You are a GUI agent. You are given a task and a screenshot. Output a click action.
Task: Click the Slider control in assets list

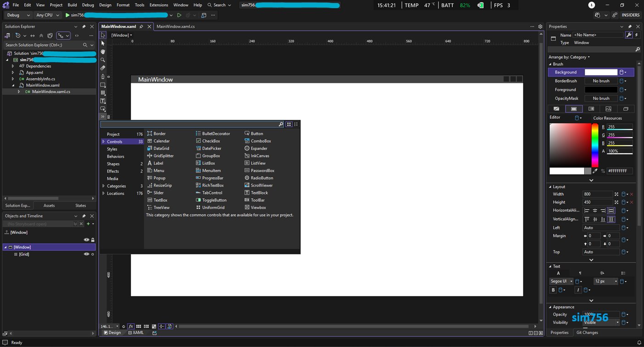158,193
